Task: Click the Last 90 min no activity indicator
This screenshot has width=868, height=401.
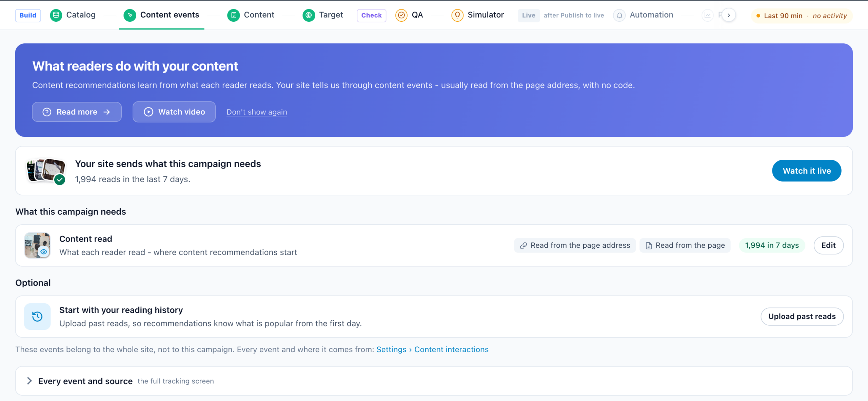Action: pos(802,16)
